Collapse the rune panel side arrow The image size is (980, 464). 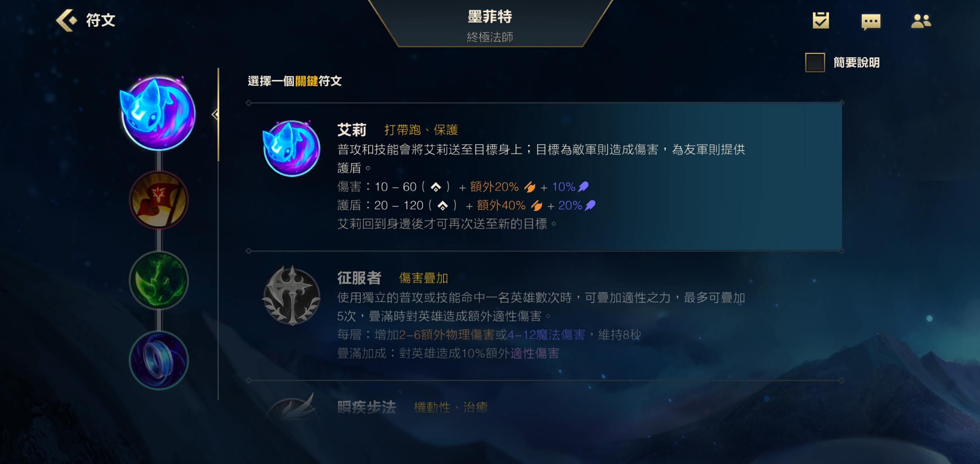[215, 114]
